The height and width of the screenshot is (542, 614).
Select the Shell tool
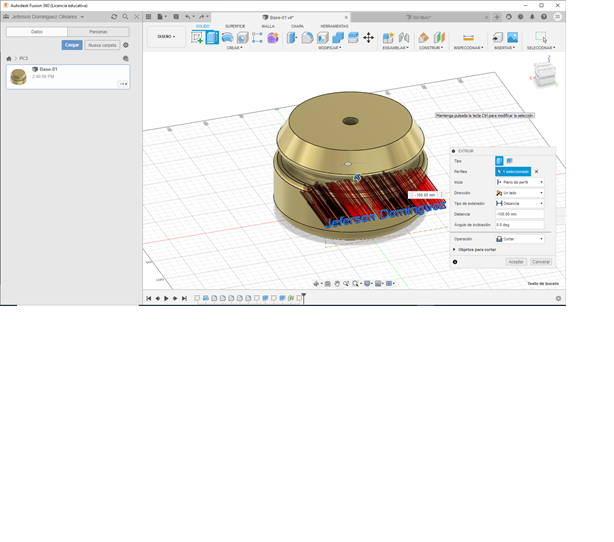pyautogui.click(x=323, y=38)
